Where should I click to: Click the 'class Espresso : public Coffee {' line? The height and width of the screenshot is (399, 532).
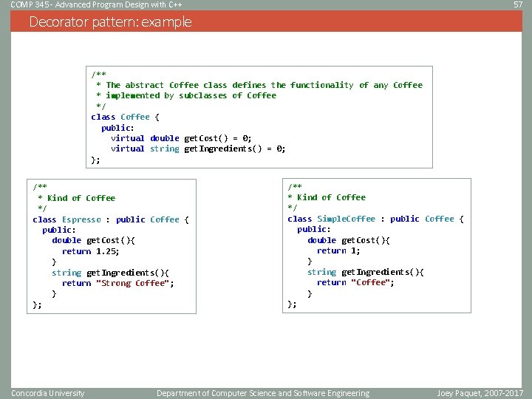pyautogui.click(x=111, y=219)
